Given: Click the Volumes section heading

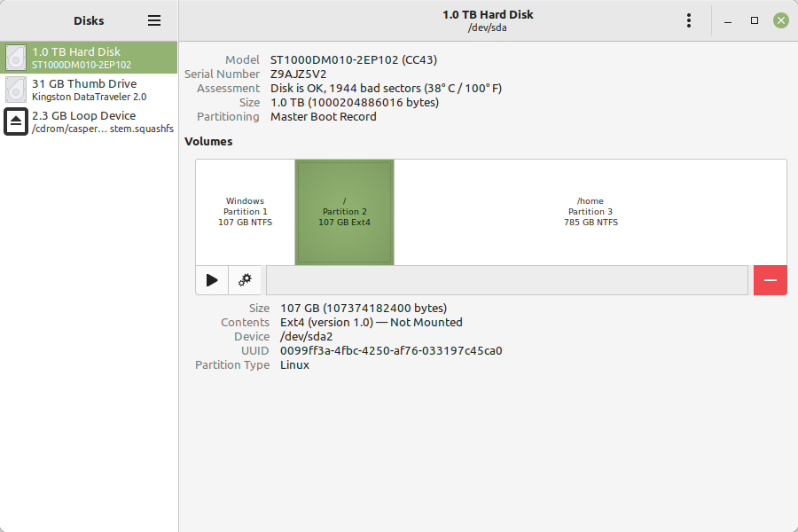Looking at the screenshot, I should pos(208,142).
